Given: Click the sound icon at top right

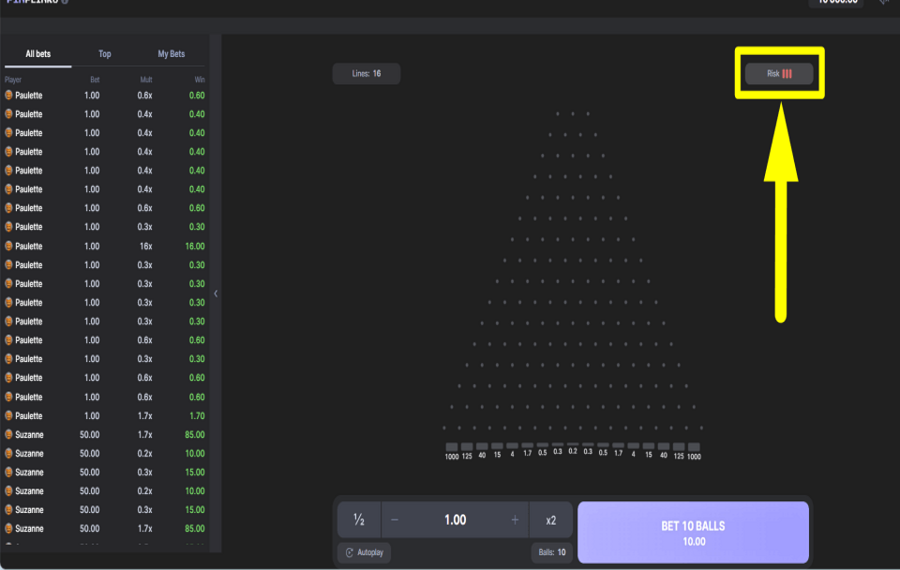Looking at the screenshot, I should click(884, 2).
